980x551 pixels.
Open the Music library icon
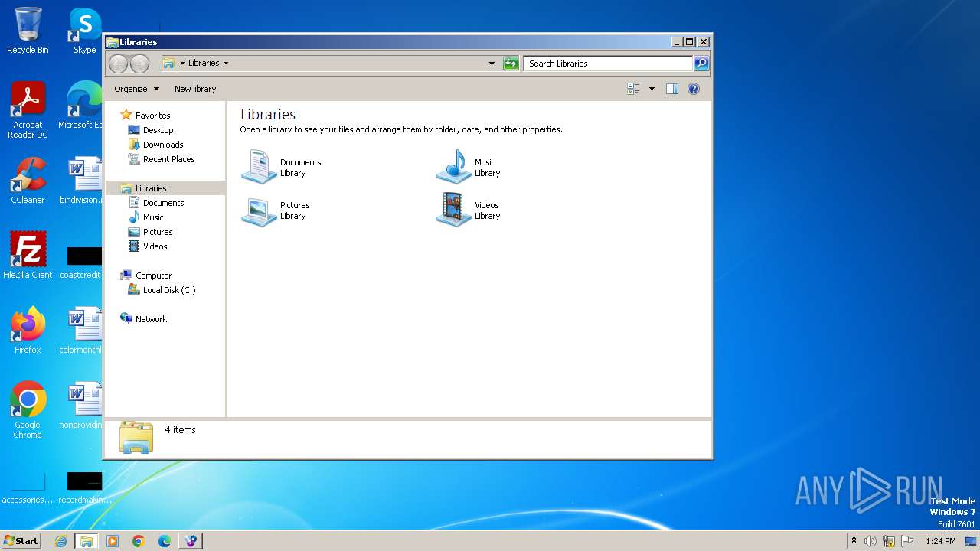(x=453, y=167)
